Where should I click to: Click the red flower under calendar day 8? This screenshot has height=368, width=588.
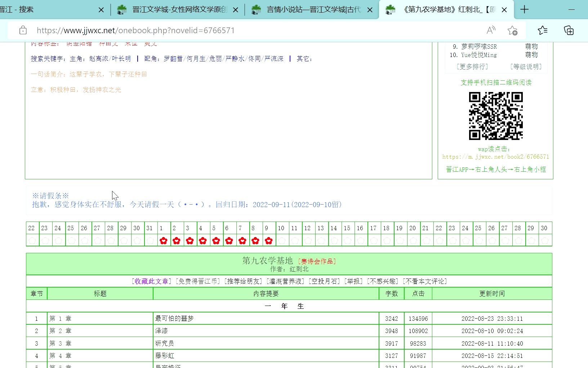click(255, 241)
